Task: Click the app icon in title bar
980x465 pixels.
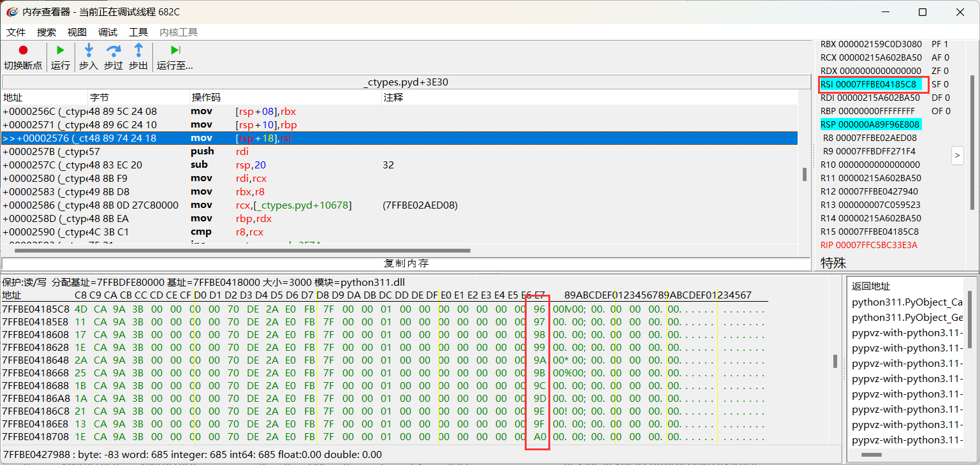Action: click(11, 12)
